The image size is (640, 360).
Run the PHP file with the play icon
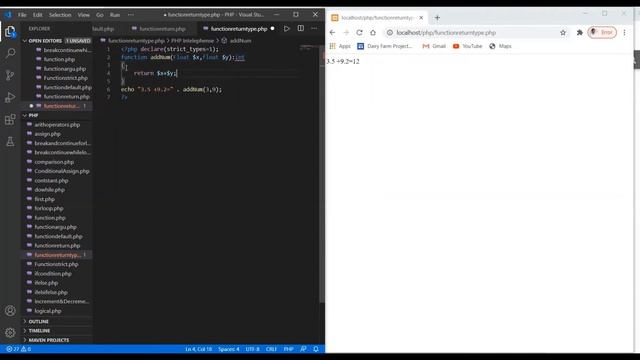(x=287, y=29)
